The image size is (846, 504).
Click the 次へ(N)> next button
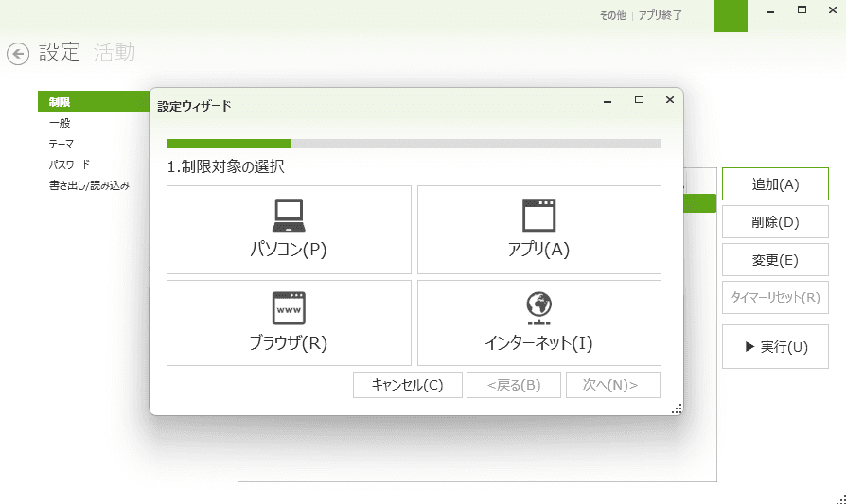(x=613, y=385)
